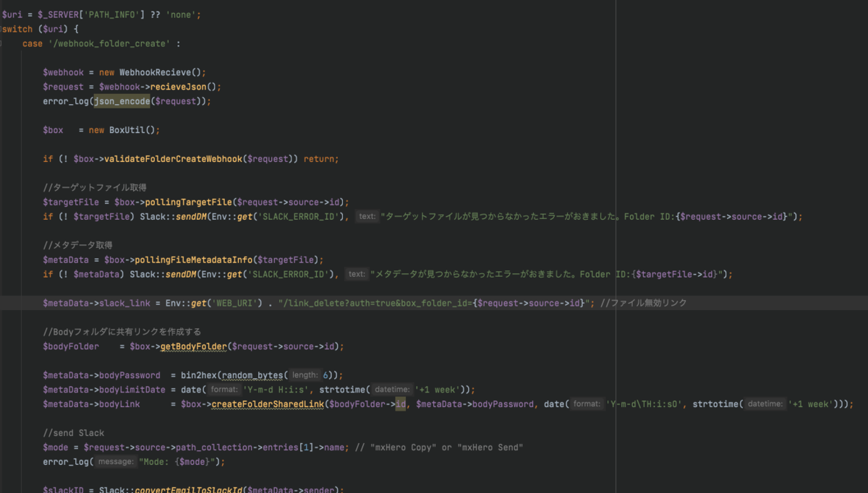Click the ターゲットファイルが見つからなかった error string

587,216
